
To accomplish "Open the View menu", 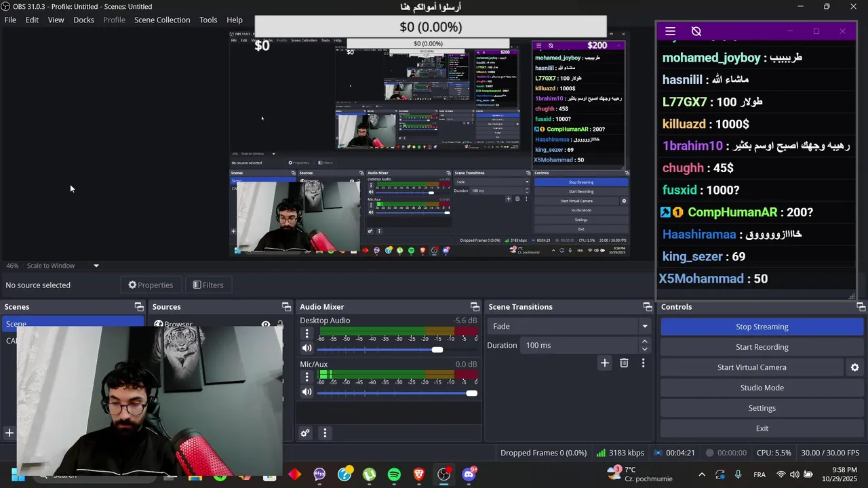I will [56, 20].
